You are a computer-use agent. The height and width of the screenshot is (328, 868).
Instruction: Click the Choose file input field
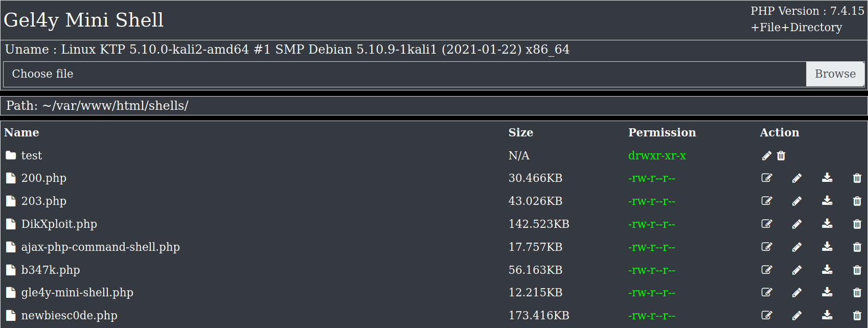click(x=405, y=74)
